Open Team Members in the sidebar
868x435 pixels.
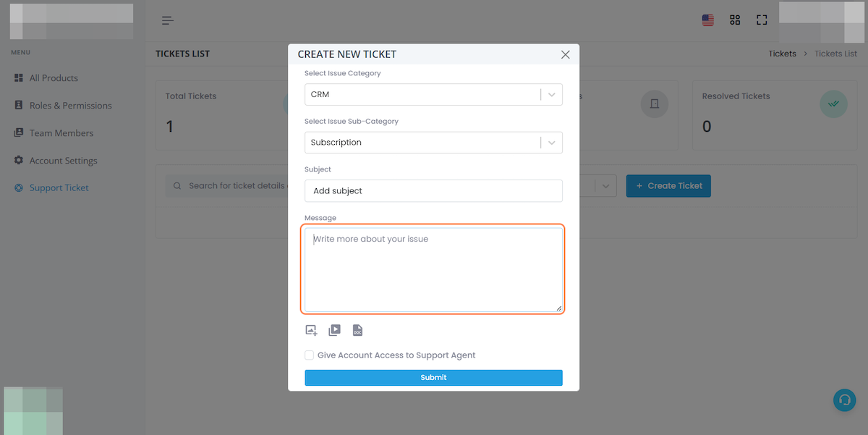[61, 133]
